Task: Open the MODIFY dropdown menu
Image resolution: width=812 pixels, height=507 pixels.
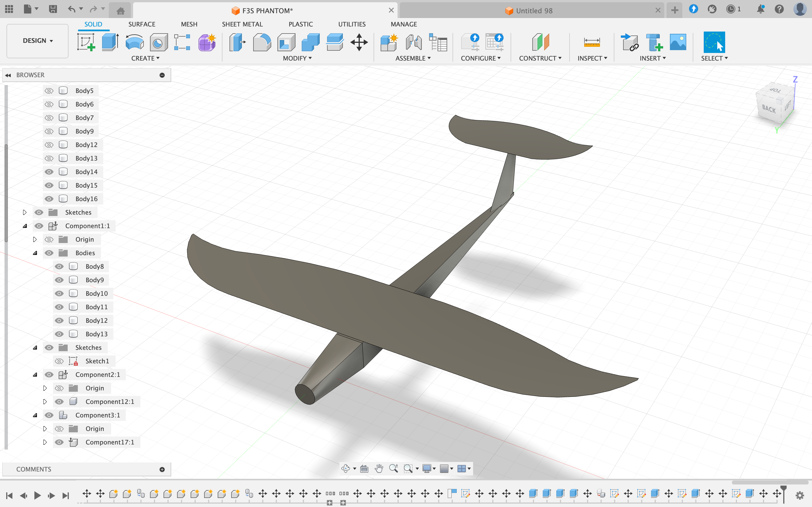Action: pos(297,58)
